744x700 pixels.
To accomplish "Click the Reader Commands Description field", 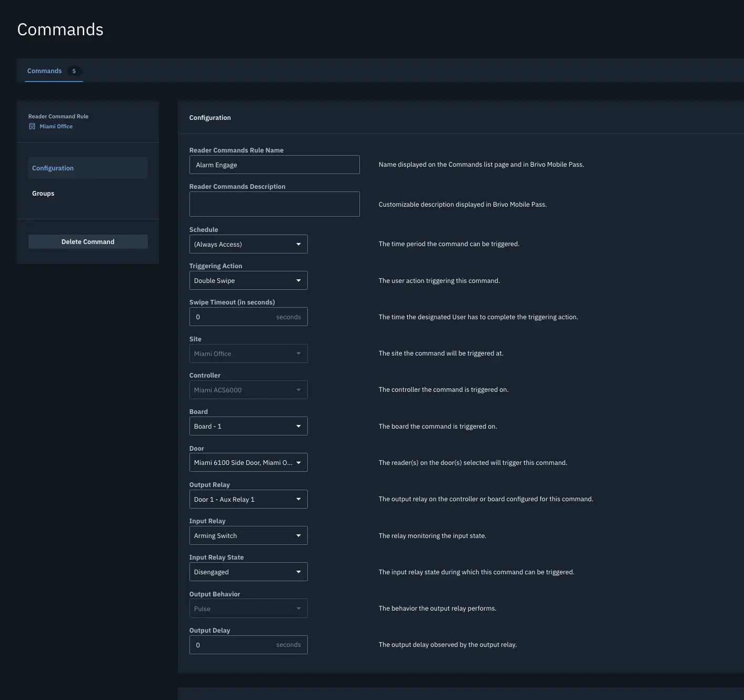I will (275, 204).
